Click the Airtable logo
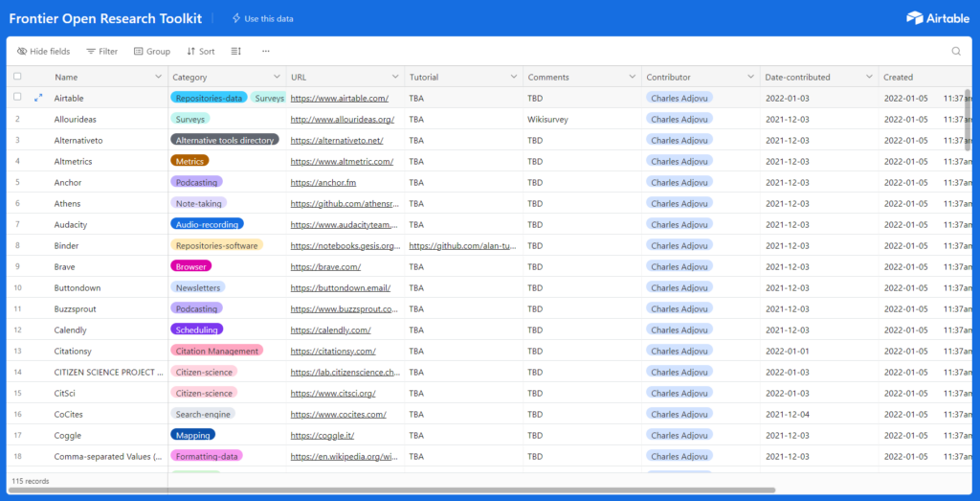Viewport: 980px width, 501px height. 938,18
